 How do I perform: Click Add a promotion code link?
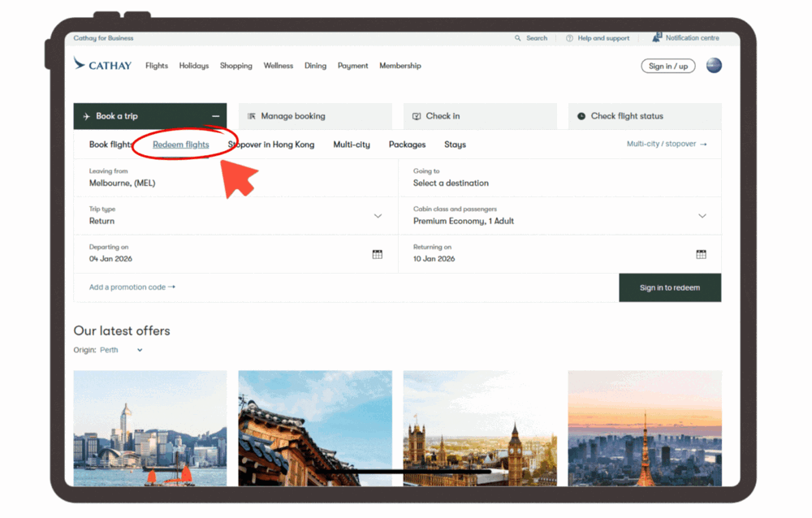pyautogui.click(x=132, y=287)
